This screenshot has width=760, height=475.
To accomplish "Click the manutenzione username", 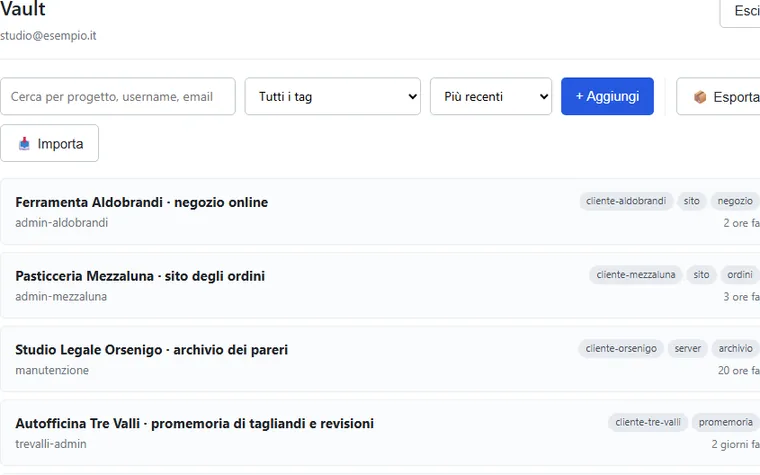I will [x=52, y=370].
